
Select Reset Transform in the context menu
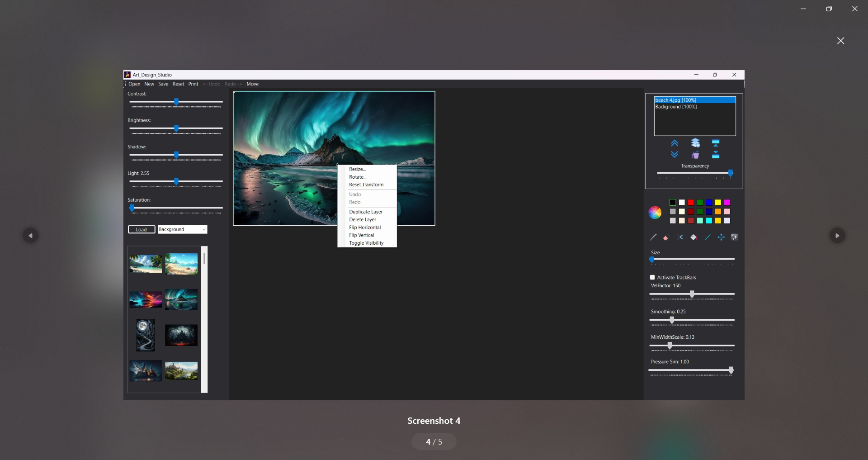(x=367, y=185)
